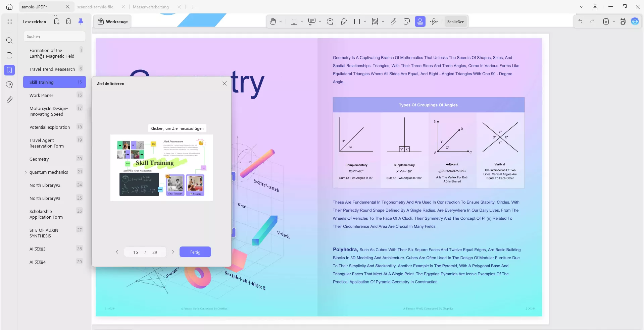Click the signature tool icon
644x330 pixels.
pos(434,21)
